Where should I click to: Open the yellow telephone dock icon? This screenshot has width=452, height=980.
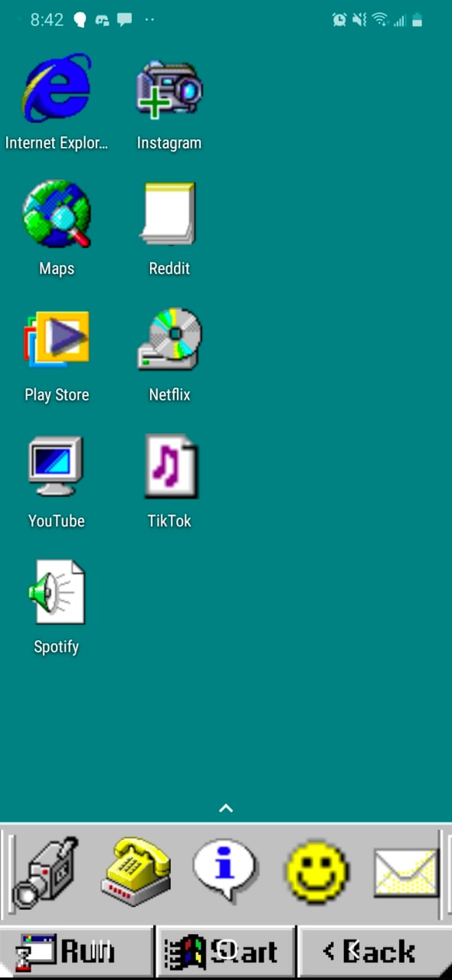coord(136,872)
